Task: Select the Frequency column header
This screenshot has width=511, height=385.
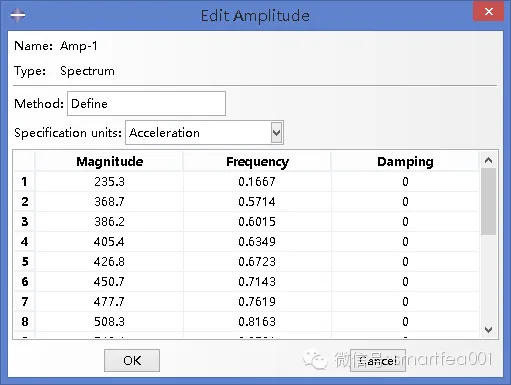Action: click(257, 162)
